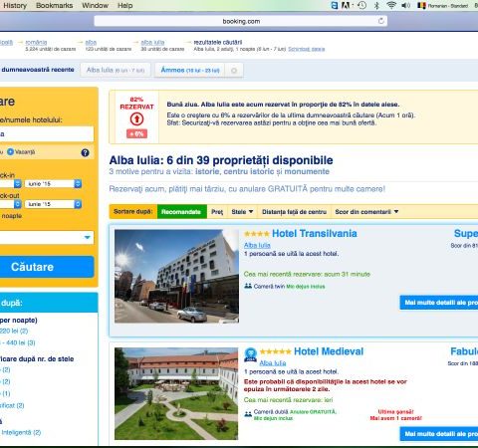This screenshot has height=448, width=478.
Task: Click the Hotel Transilvania star rating
Action: pos(257,234)
